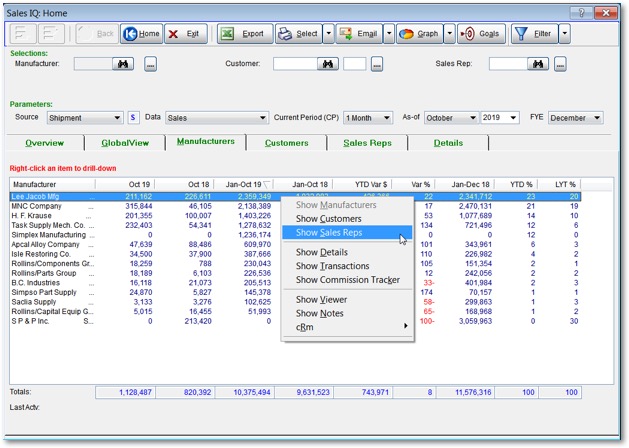Choose Show Details in context menu

[x=347, y=252]
